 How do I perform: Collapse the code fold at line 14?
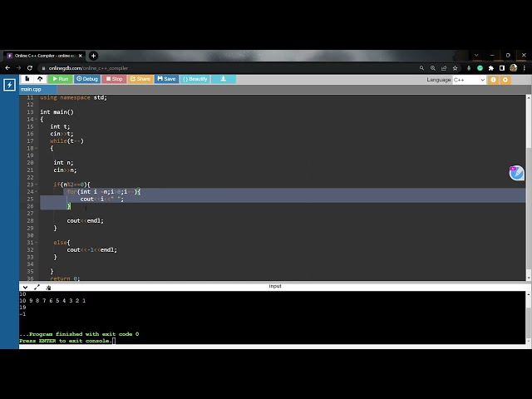(x=37, y=120)
